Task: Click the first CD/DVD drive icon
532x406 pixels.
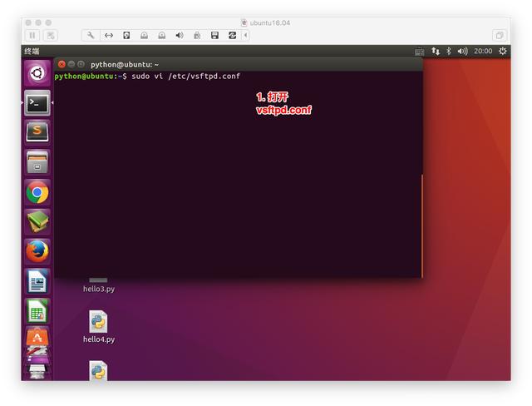Action: (144, 35)
